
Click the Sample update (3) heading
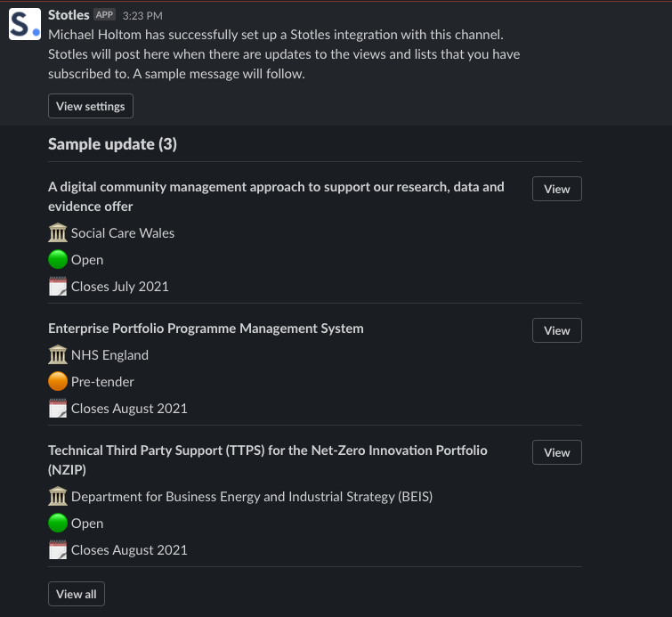click(x=112, y=144)
